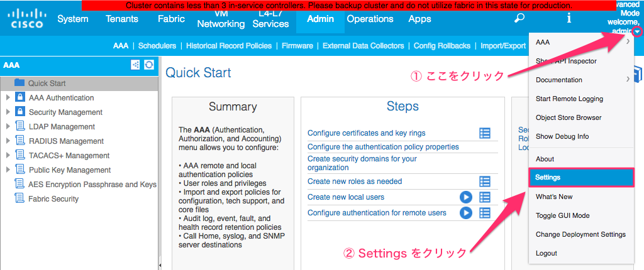The width and height of the screenshot is (644, 270).
Task: Expand the RADIUS Management tree node
Action: coord(8,141)
